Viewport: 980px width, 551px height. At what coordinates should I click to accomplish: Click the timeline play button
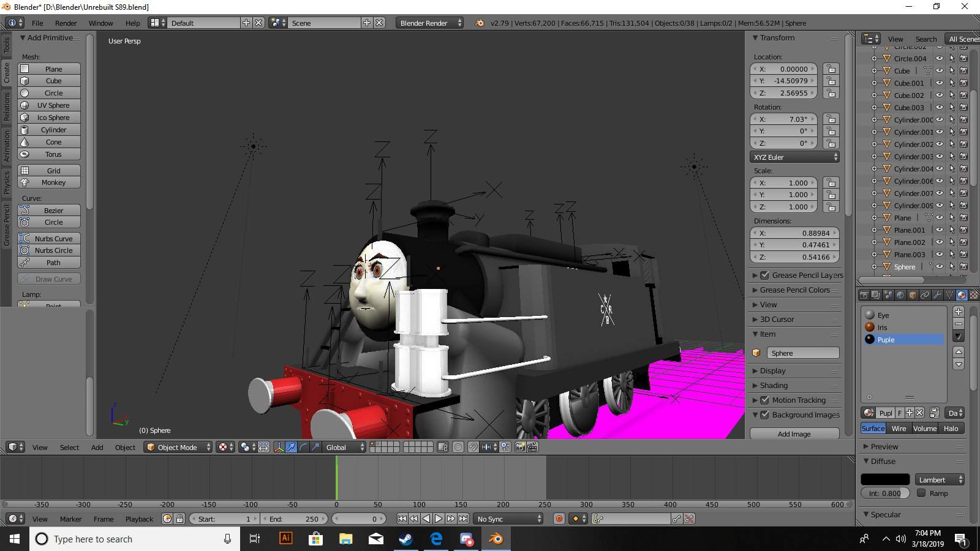[x=439, y=519]
